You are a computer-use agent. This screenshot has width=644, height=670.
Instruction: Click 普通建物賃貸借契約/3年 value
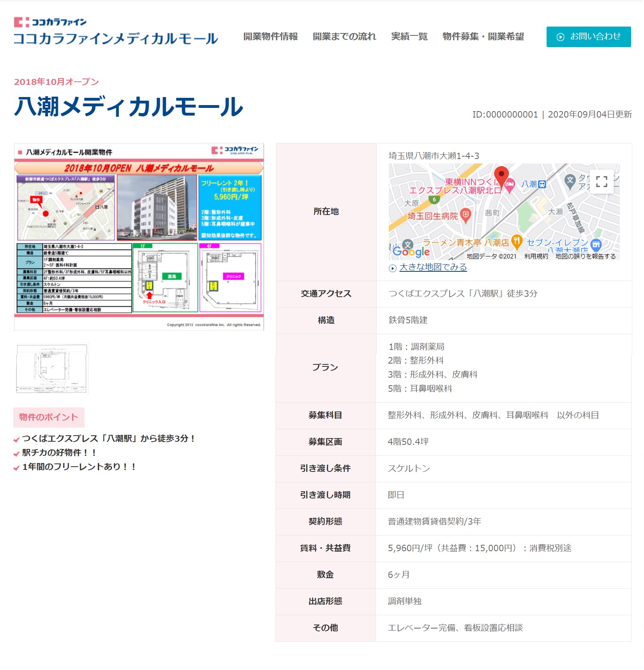click(x=434, y=521)
